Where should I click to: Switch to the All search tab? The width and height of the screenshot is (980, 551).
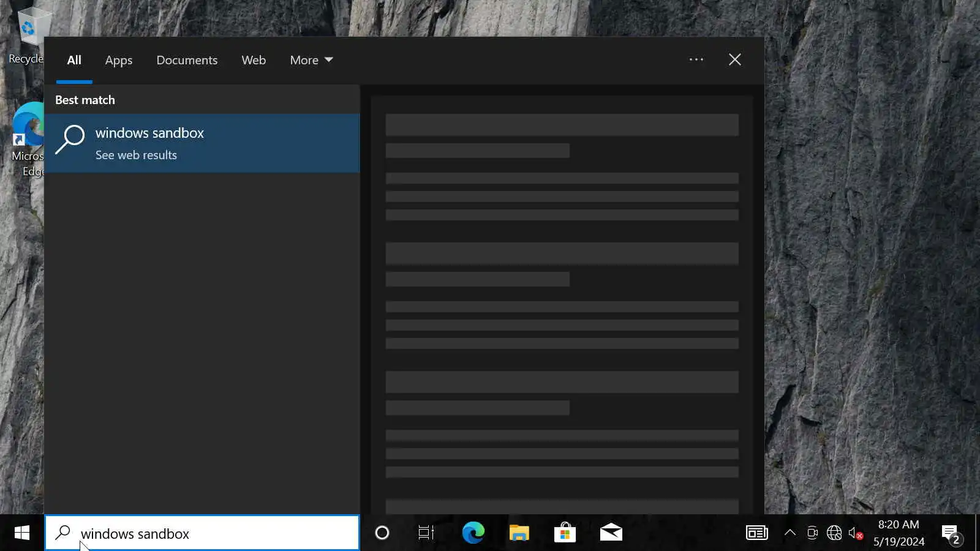pyautogui.click(x=74, y=60)
